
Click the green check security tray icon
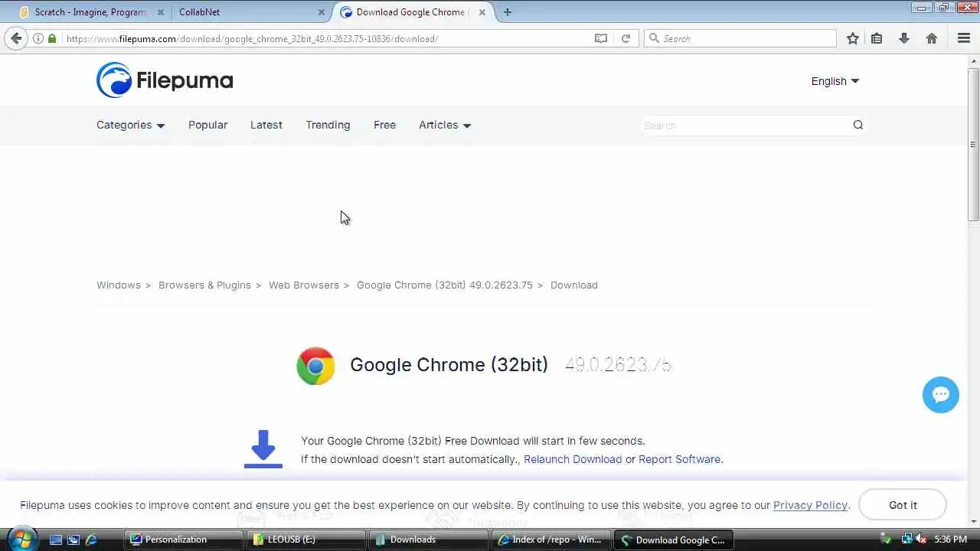887,540
